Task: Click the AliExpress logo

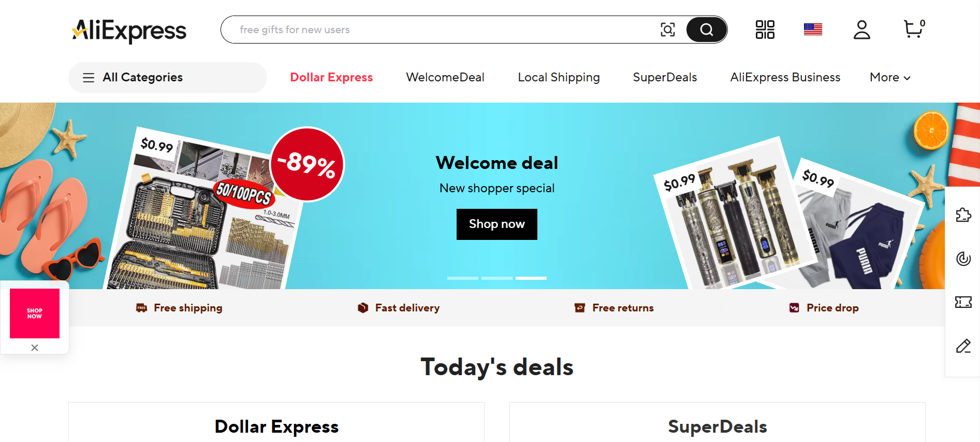Action: pos(129,31)
